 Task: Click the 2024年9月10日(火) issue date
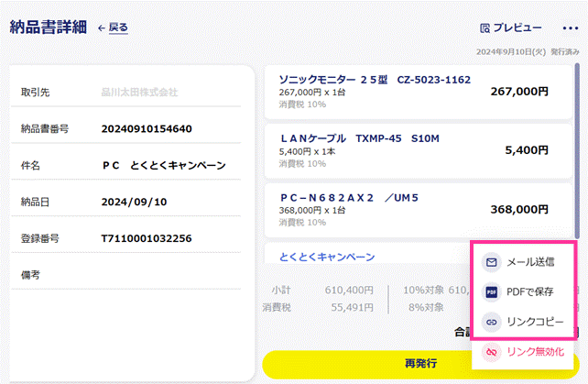pos(511,52)
